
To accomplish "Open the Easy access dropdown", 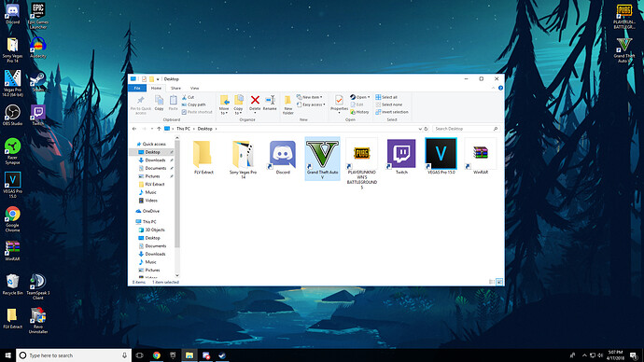I will [311, 104].
